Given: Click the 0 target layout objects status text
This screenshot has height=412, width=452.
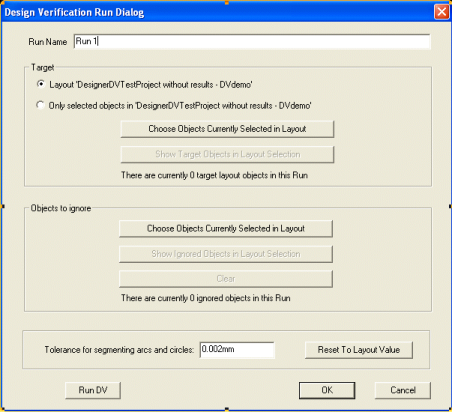Looking at the screenshot, I should [x=214, y=175].
